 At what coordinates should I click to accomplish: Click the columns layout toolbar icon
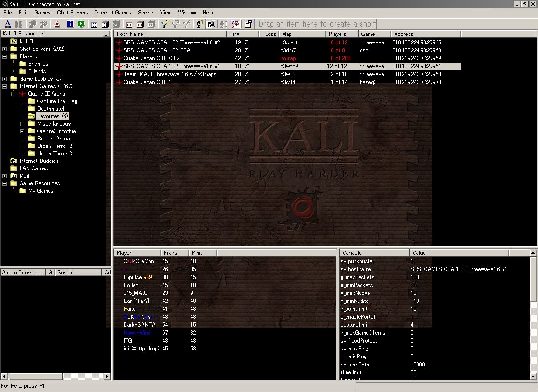click(x=19, y=24)
